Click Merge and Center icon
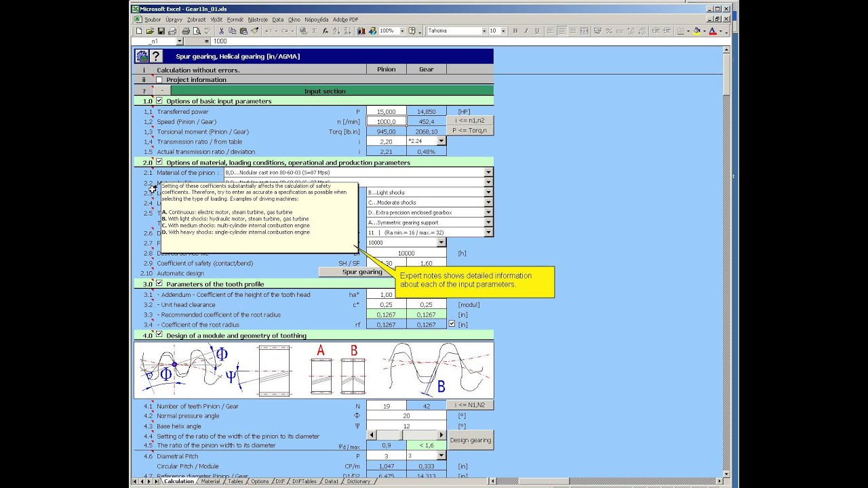The height and width of the screenshot is (488, 868). [x=584, y=30]
